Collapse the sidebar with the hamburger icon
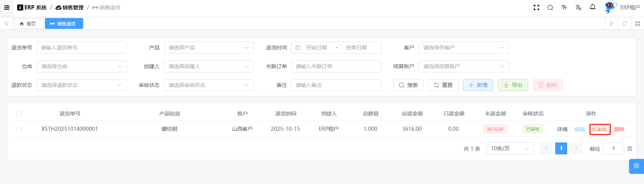 click(7, 7)
